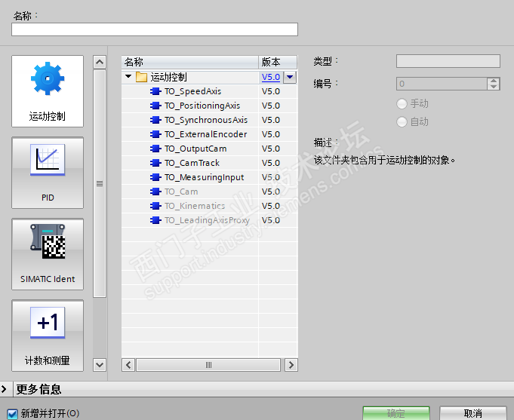Select the greyed TO_Kinematics entry
The height and width of the screenshot is (420, 514).
point(195,206)
